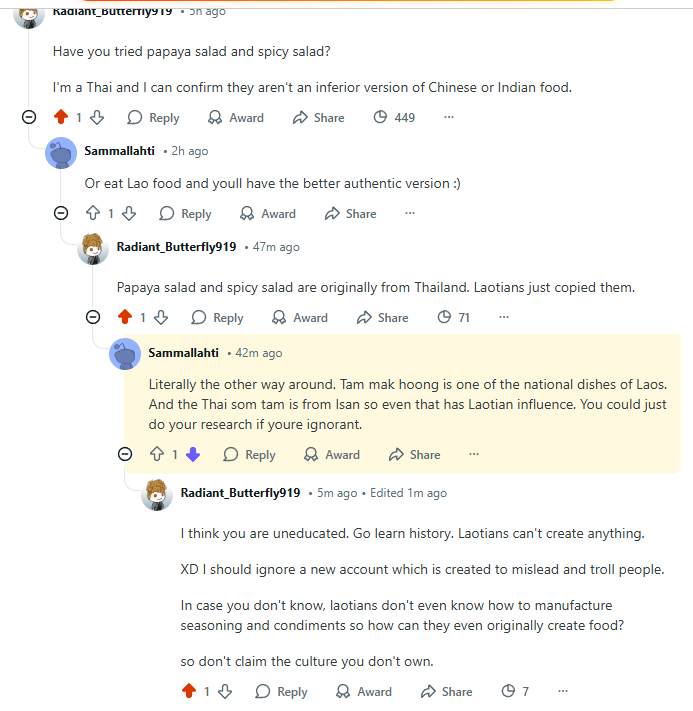View the 449 insights on the top comment
This screenshot has height=711, width=693.
[x=393, y=118]
